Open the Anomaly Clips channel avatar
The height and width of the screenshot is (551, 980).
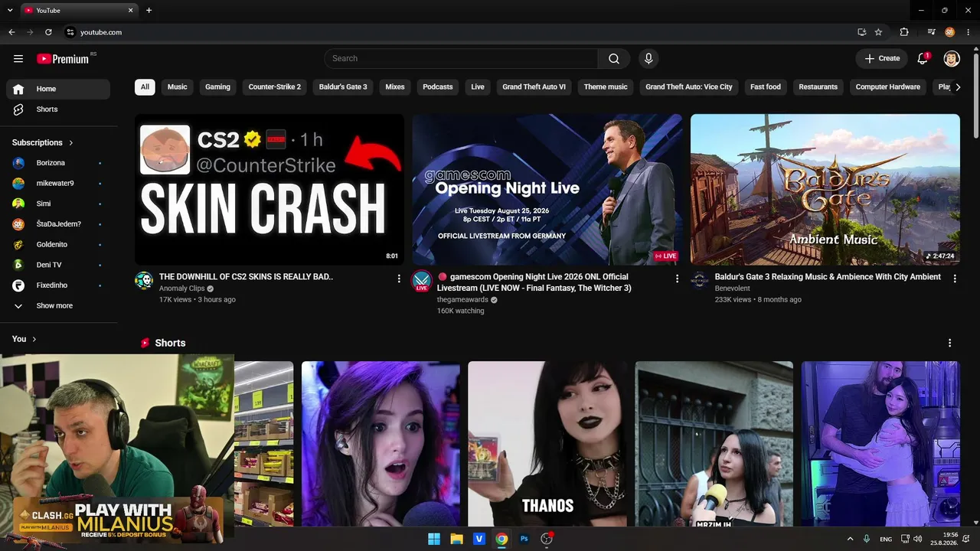pos(144,280)
